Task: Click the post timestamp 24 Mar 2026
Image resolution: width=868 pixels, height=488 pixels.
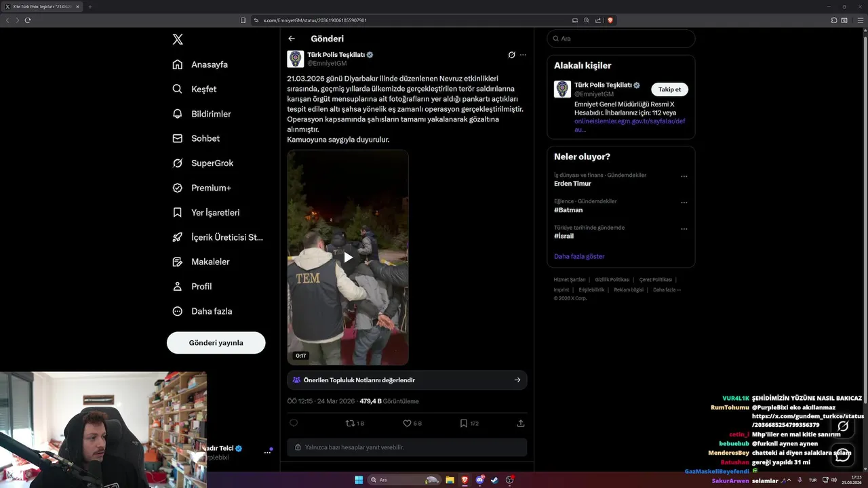Action: (x=321, y=401)
